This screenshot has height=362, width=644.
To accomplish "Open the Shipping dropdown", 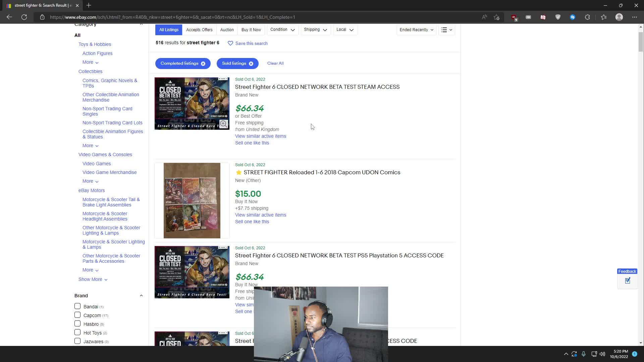I will [315, 29].
